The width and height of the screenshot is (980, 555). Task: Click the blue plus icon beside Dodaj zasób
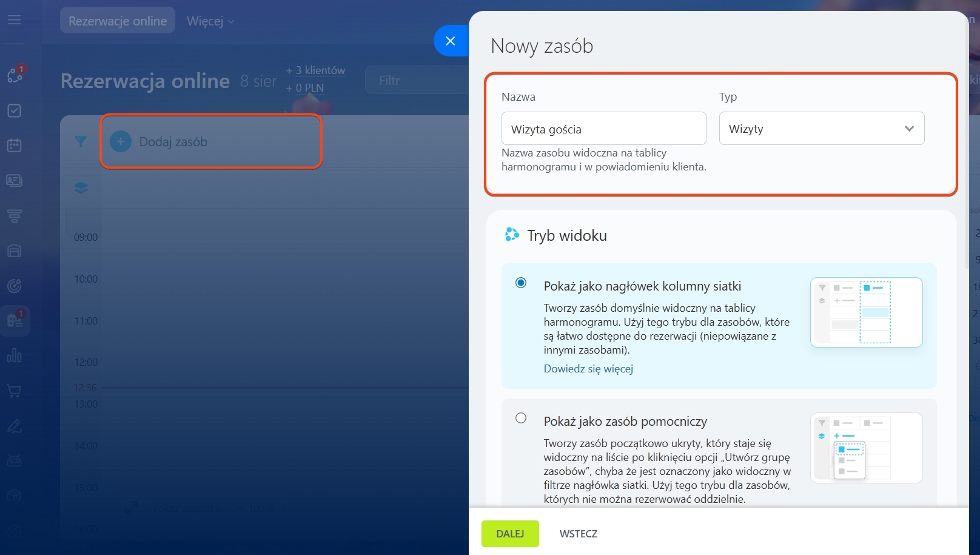click(x=121, y=141)
